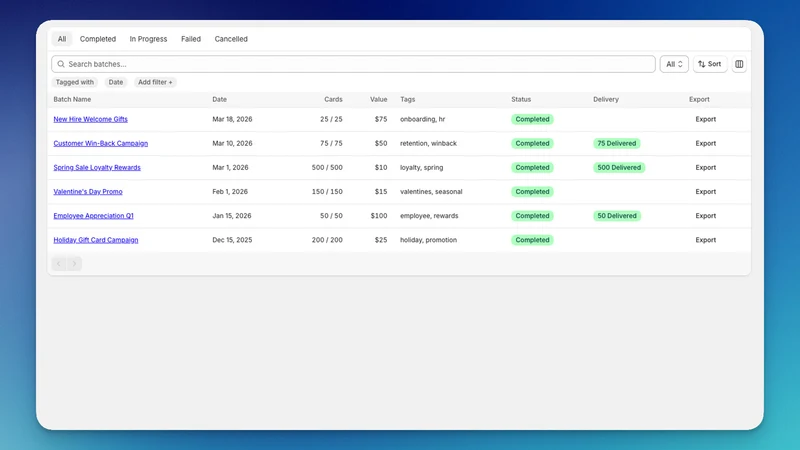The height and width of the screenshot is (450, 800).
Task: Open the column visibility settings icon
Action: point(739,64)
